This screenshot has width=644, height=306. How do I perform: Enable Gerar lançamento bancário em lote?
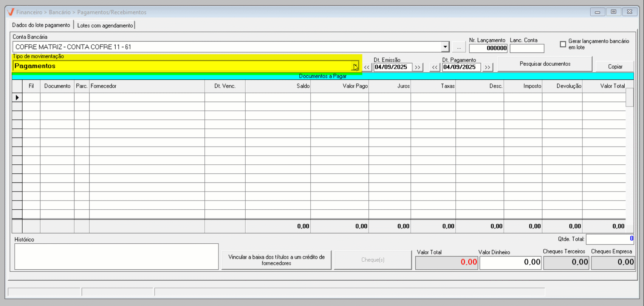click(x=563, y=44)
